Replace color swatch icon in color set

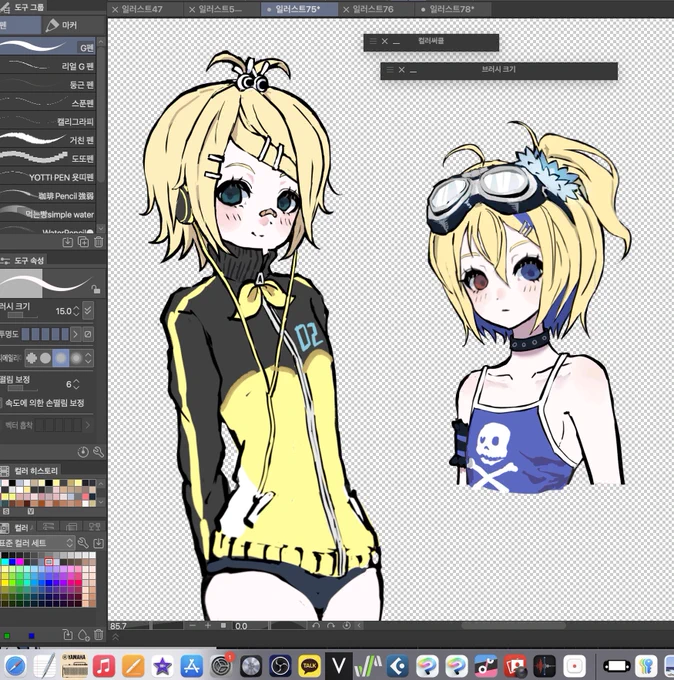click(67, 635)
